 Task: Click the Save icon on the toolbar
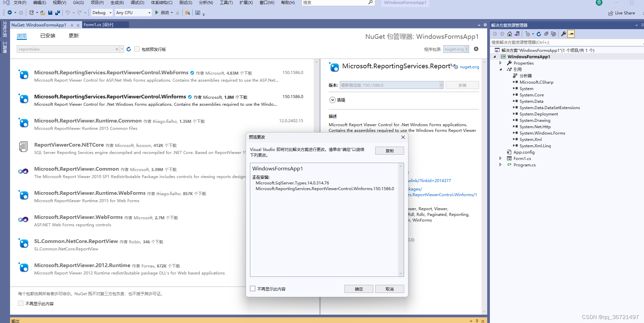point(50,12)
